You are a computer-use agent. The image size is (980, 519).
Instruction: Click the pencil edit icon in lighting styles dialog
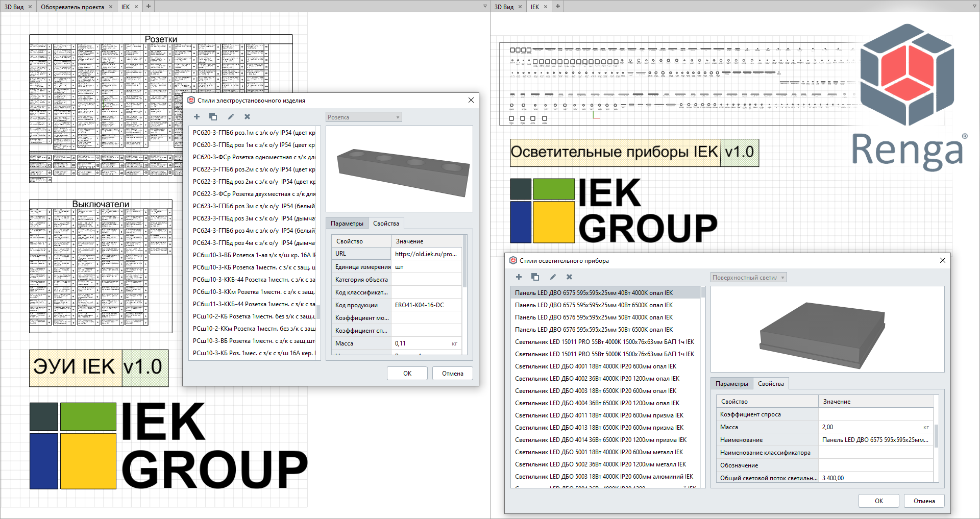click(553, 277)
